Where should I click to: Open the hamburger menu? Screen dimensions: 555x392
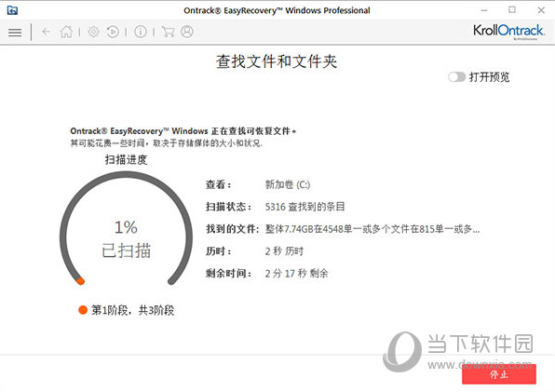click(x=15, y=33)
